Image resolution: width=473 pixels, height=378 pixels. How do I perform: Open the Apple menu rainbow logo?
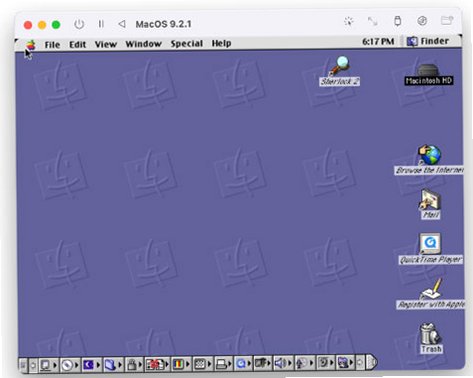(31, 45)
